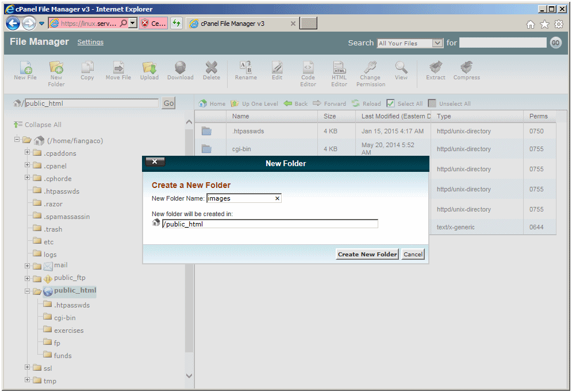This screenshot has width=572, height=392.
Task: Click the GO search button
Action: pos(555,43)
